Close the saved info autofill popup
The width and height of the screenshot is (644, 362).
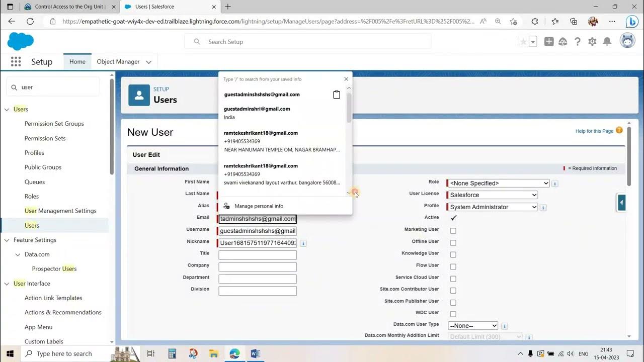coord(346,79)
